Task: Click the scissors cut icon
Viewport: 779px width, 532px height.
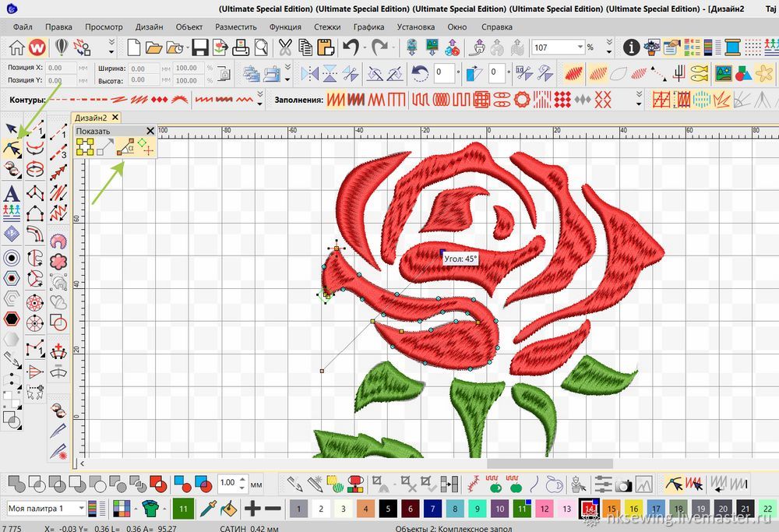Action: pyautogui.click(x=286, y=48)
